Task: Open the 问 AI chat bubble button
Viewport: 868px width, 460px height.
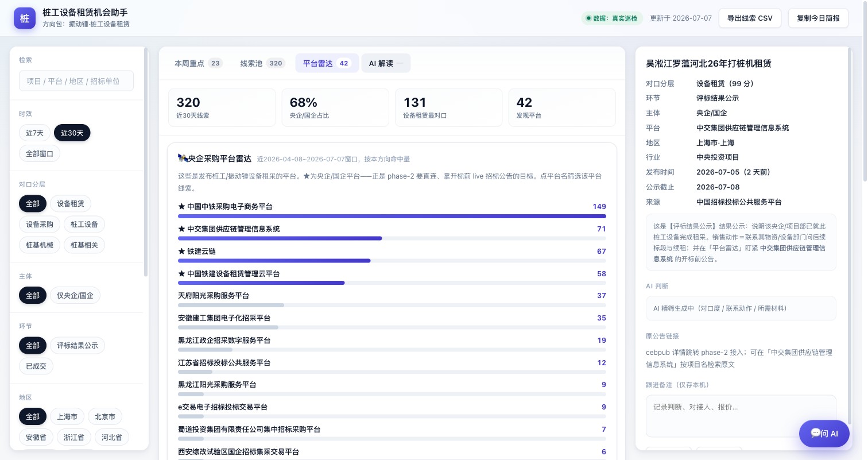Action: click(824, 434)
